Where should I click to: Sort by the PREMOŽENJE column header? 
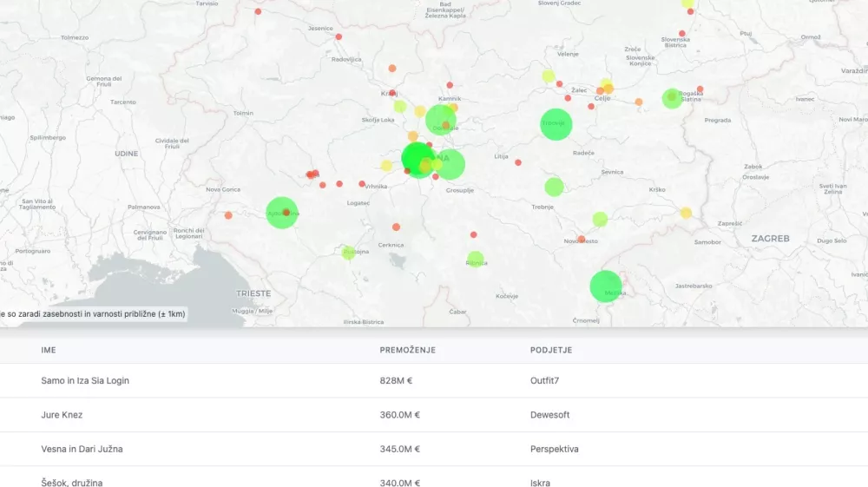pyautogui.click(x=408, y=350)
